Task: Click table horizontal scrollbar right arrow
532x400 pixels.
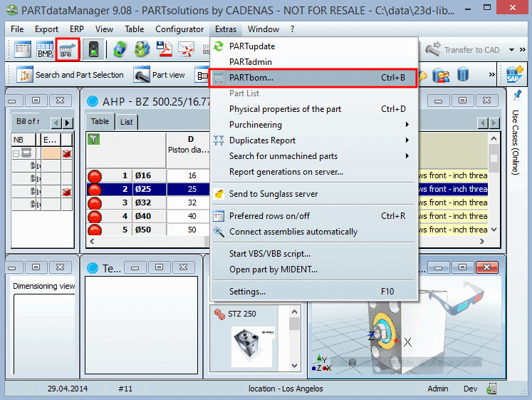Action: coord(482,241)
